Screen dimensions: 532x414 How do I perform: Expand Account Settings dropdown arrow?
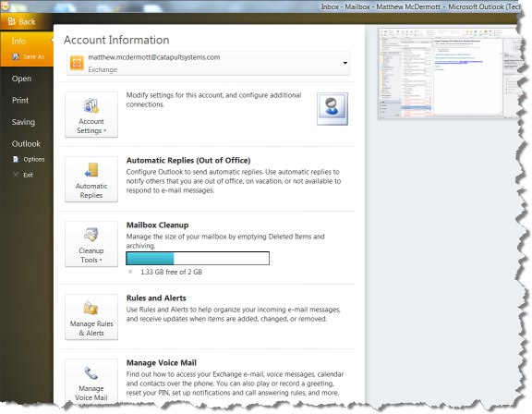105,131
